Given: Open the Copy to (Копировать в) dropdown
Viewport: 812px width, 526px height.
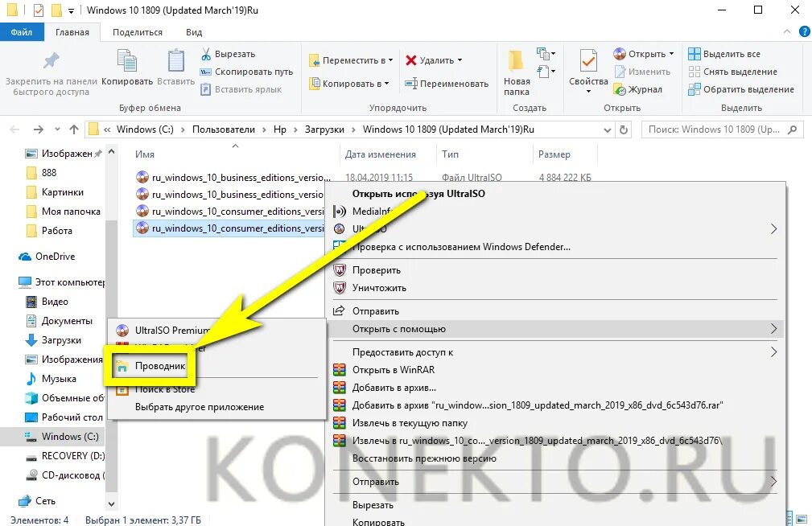Looking at the screenshot, I should (348, 84).
